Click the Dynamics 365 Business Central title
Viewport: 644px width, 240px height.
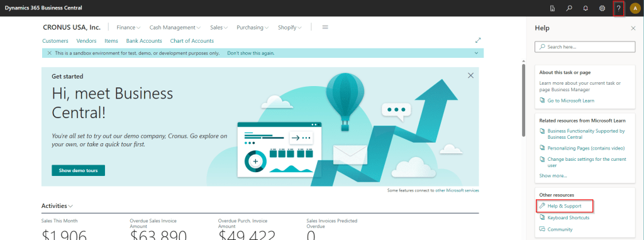pyautogui.click(x=43, y=8)
